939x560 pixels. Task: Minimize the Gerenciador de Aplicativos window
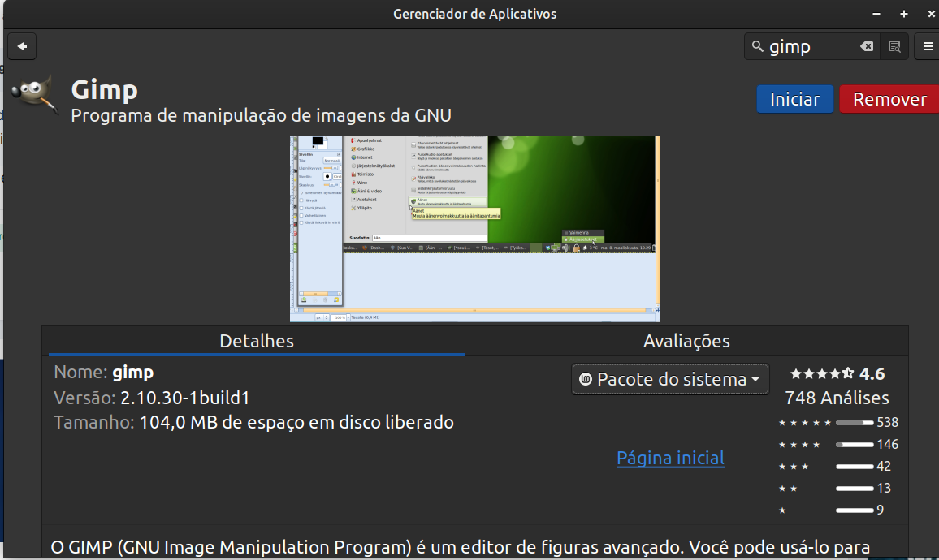coord(876,14)
